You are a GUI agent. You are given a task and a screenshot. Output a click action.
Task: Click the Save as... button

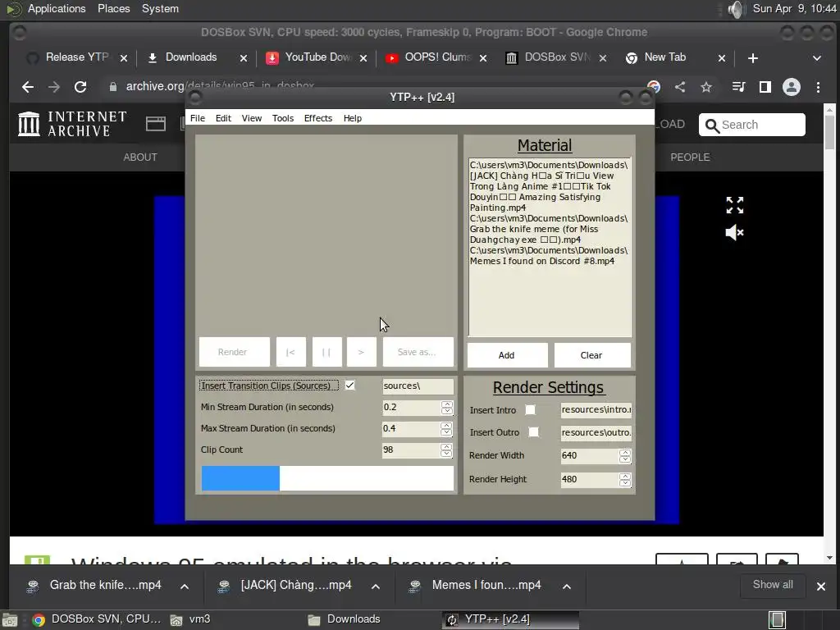tap(418, 352)
